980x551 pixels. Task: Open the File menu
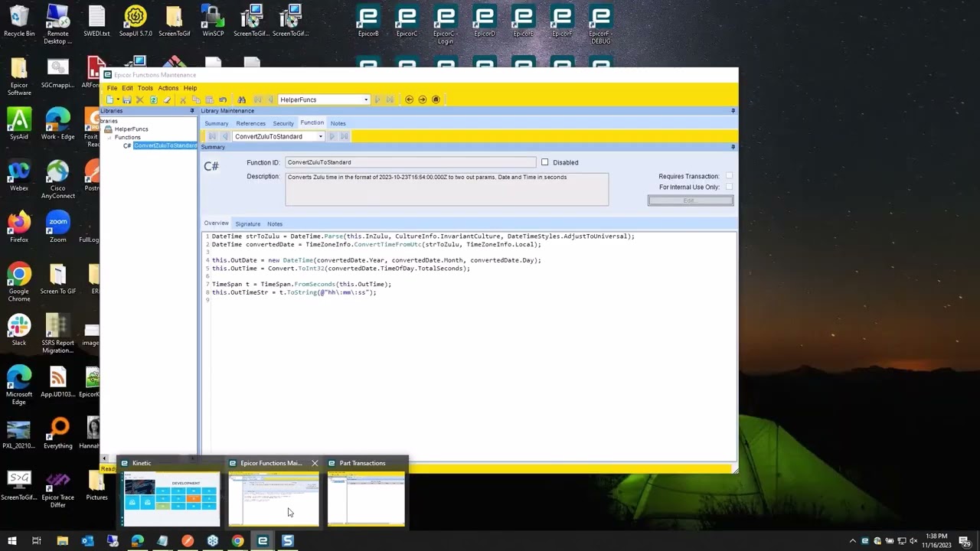point(112,88)
